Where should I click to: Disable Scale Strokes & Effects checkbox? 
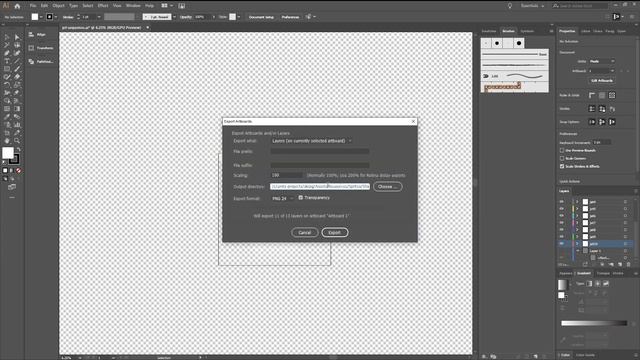point(562,166)
